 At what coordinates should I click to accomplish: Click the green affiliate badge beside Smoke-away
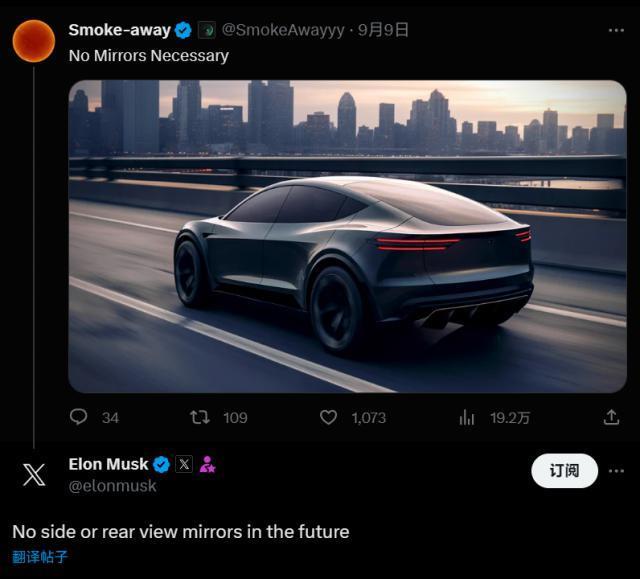pyautogui.click(x=207, y=30)
